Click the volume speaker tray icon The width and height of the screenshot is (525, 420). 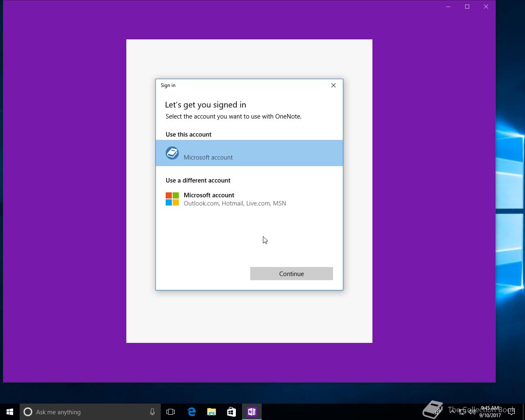[472, 412]
